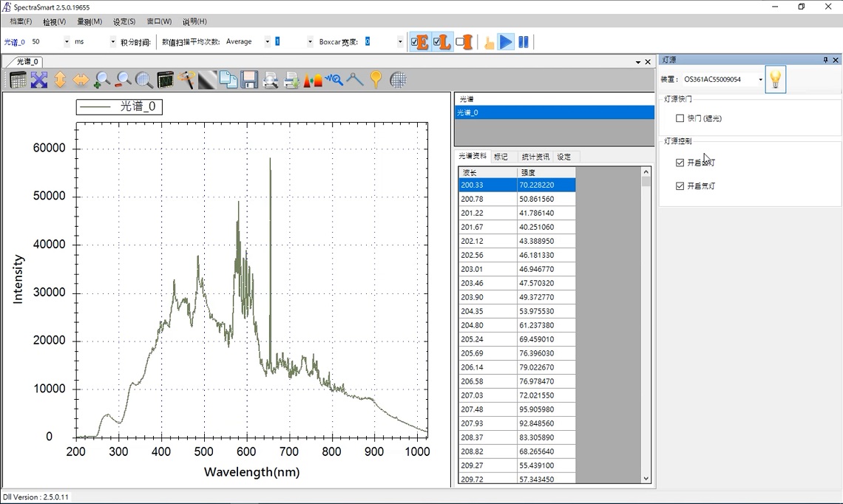Click the orange horizontal double-arrow scale icon
This screenshot has height=504, width=843.
coord(81,80)
